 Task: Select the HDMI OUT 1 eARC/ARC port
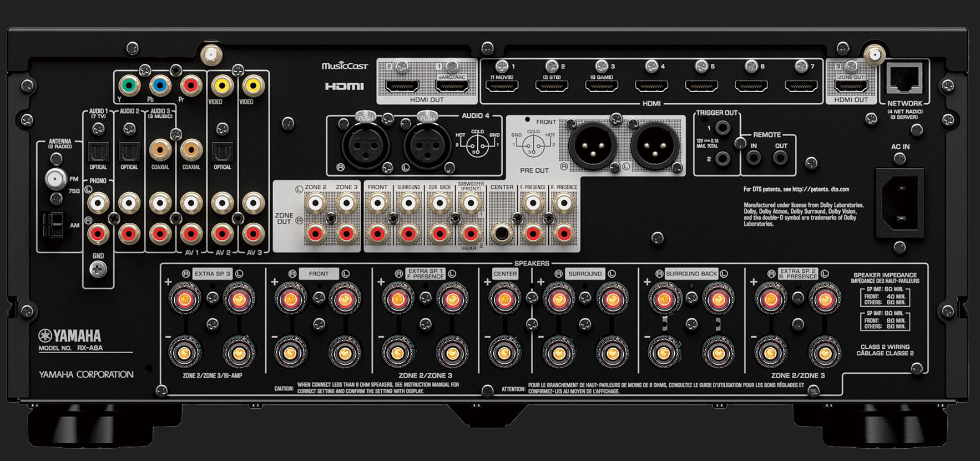[452, 86]
